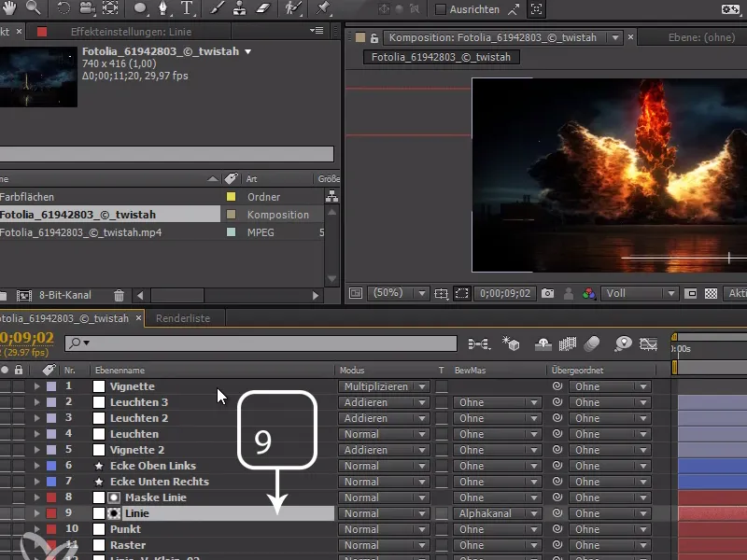
Task: Toggle lock switch for Maske Linie layer
Action: point(19,497)
